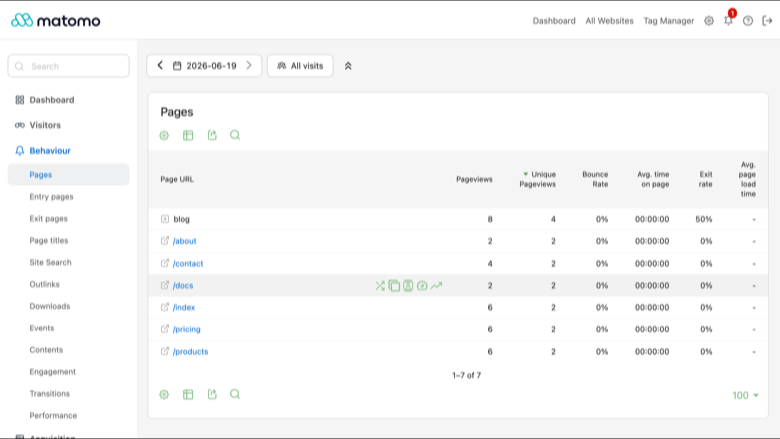
Task: Open help question mark icon
Action: 748,21
